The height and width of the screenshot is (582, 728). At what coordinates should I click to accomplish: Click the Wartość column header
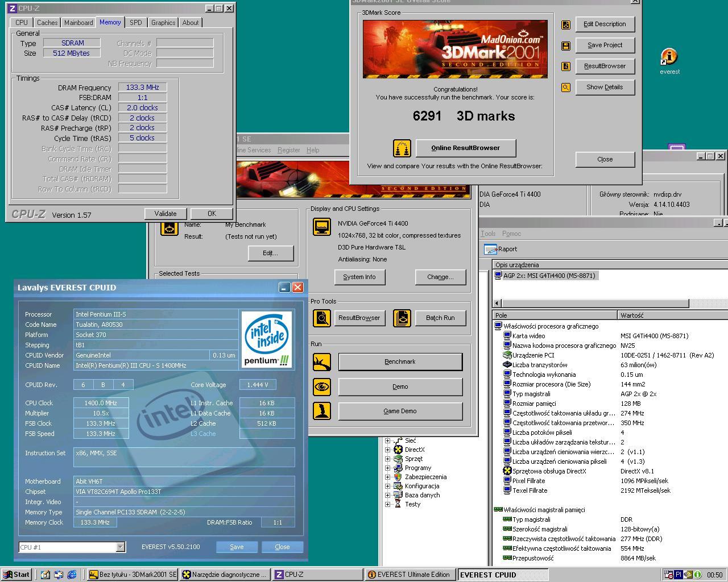tap(673, 315)
